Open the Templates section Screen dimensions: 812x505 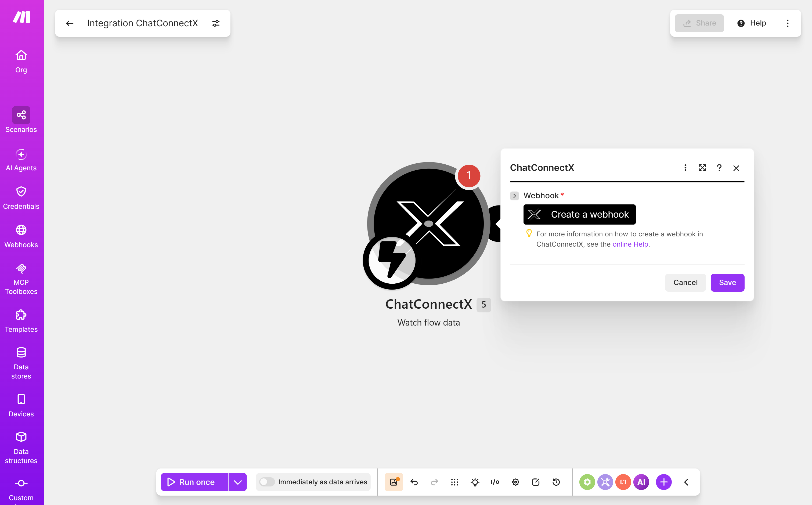click(x=21, y=321)
